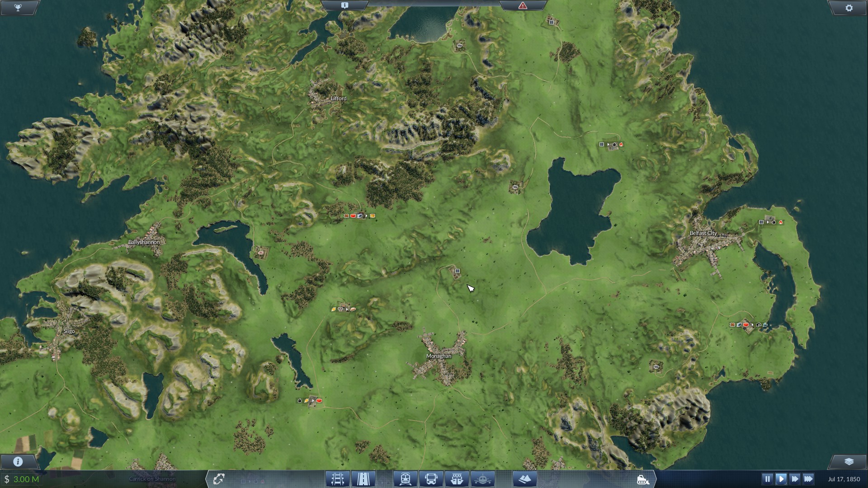Screen dimensions: 868x488
Task: Open the bus and road vehicle menu
Action: tap(431, 479)
